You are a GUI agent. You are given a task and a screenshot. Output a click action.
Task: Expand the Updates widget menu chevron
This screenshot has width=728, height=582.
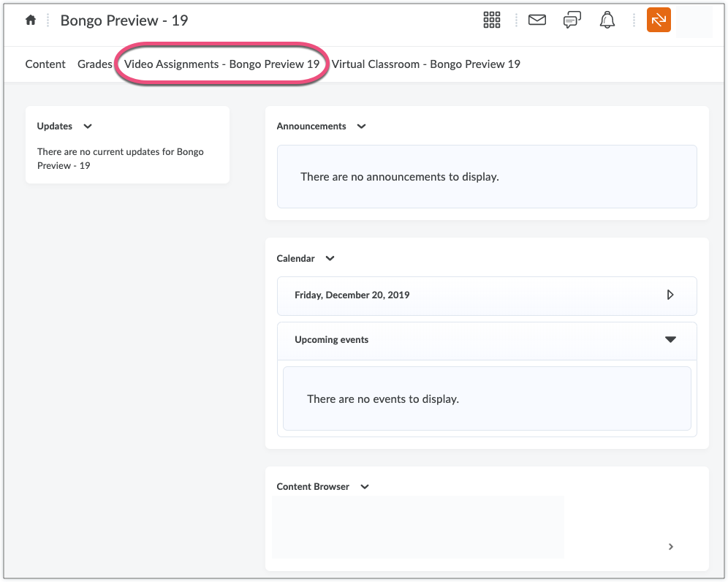88,126
